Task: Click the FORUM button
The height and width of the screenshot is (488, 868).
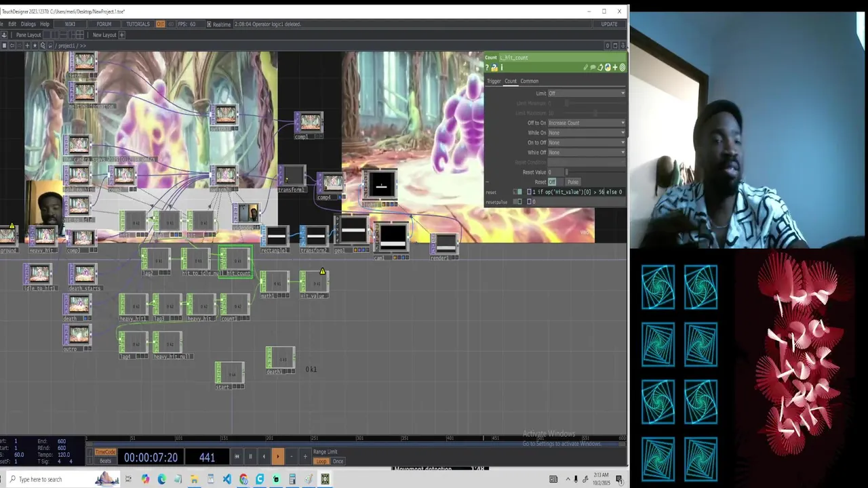Action: (x=104, y=24)
